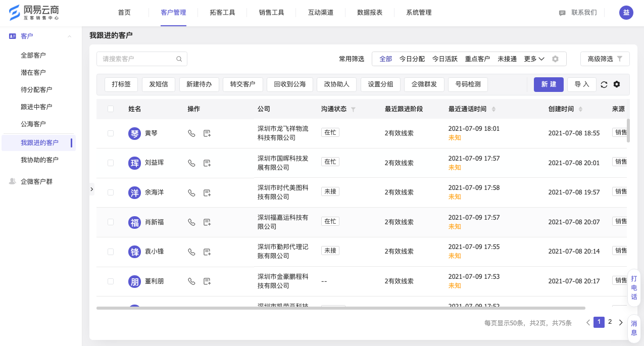Click the gear icon in 常用筛选 bar
This screenshot has width=644, height=346.
tap(555, 59)
